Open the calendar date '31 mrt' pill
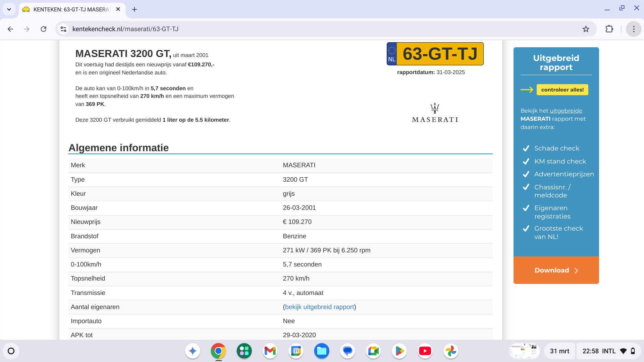The height and width of the screenshot is (362, 644). pos(559,351)
